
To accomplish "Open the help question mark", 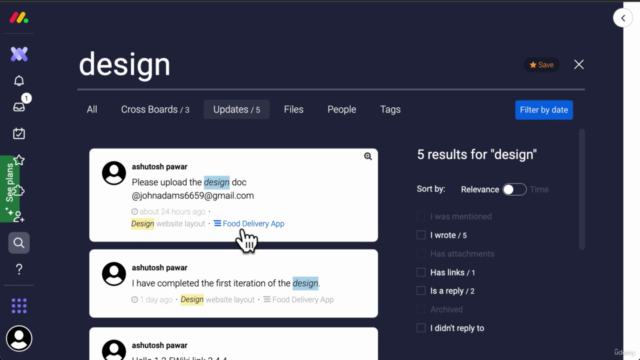I will point(19,269).
